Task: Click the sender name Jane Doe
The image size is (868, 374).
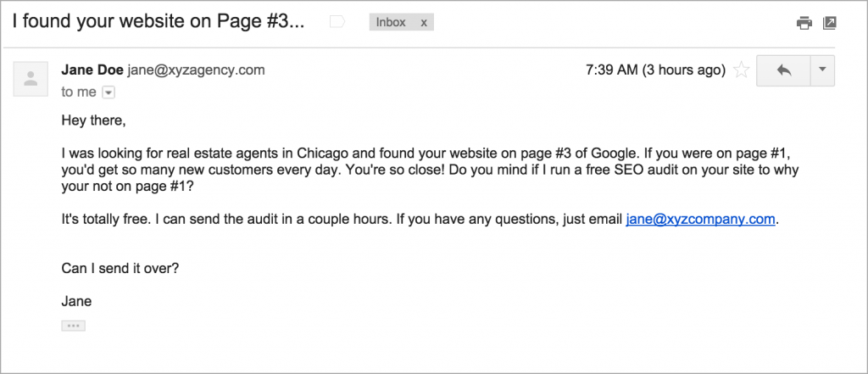Action: [x=92, y=70]
